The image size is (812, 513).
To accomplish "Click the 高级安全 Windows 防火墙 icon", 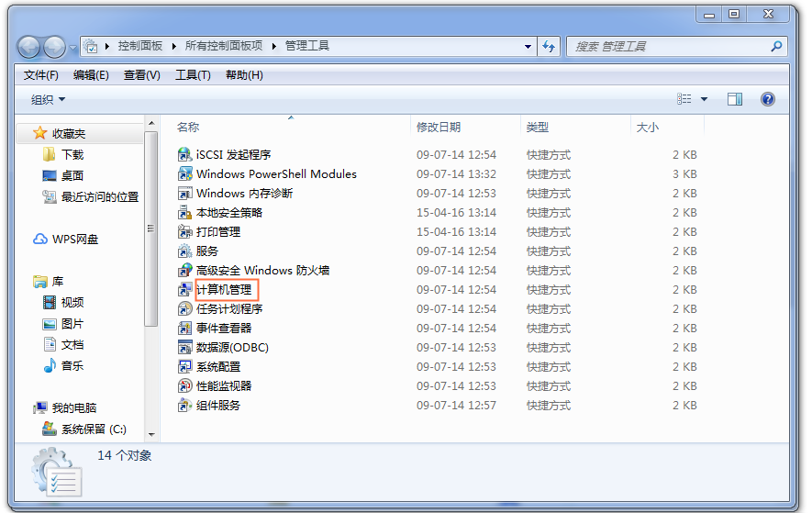I will [x=184, y=270].
